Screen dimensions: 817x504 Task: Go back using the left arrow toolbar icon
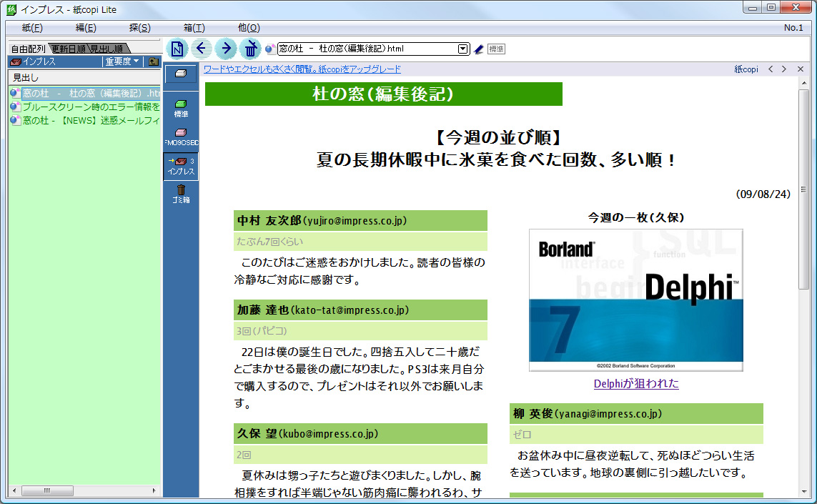point(201,49)
